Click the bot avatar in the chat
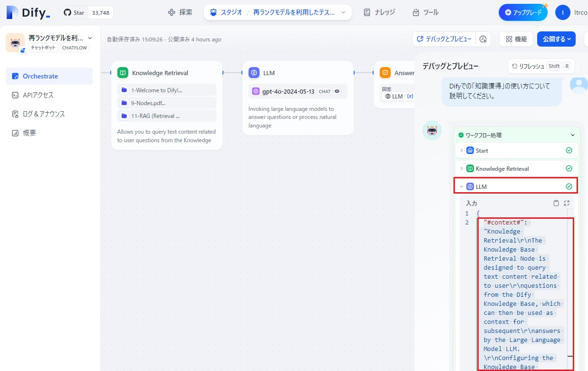588x371 pixels. (432, 130)
